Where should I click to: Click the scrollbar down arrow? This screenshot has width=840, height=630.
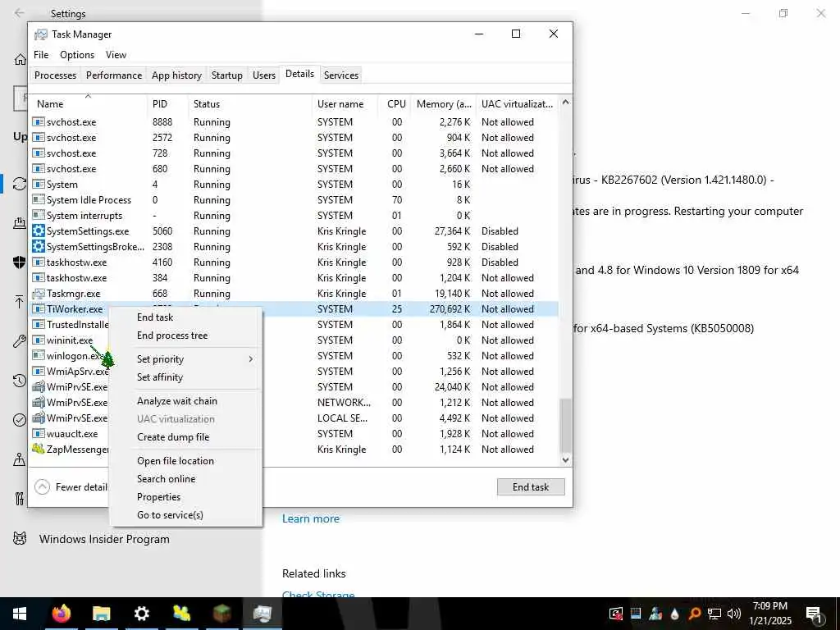[565, 460]
